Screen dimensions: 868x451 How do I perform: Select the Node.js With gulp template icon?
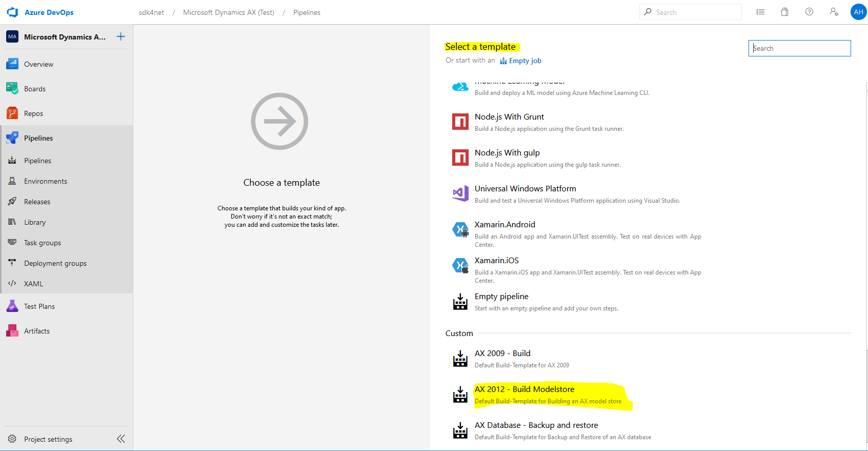tap(460, 158)
